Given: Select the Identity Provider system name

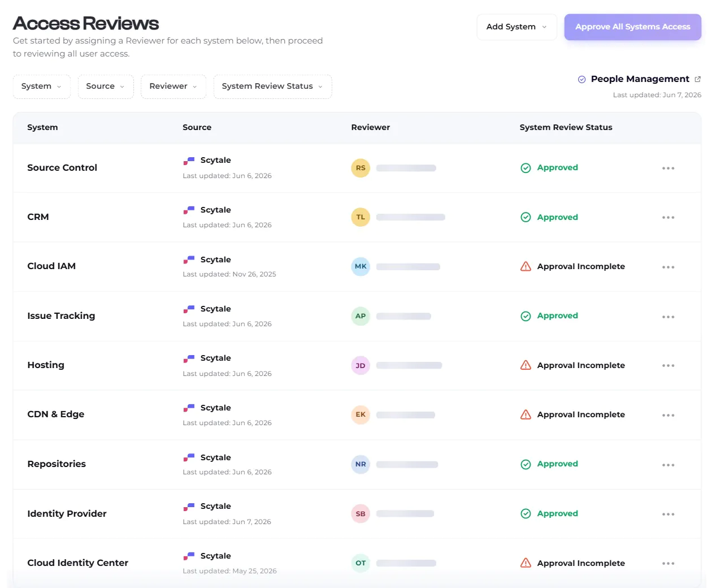Looking at the screenshot, I should pyautogui.click(x=67, y=513).
